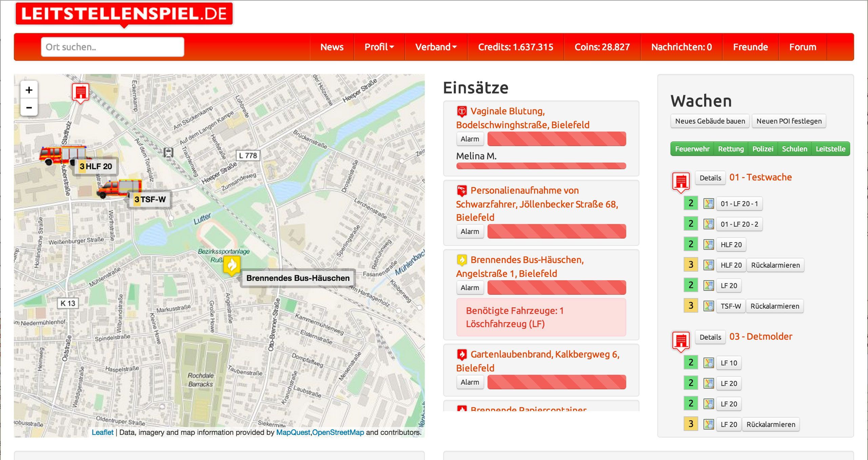Open Gartenlaubenbrand, Kalkbergweg 6 mission link
This screenshot has height=460, width=868.
(538, 361)
